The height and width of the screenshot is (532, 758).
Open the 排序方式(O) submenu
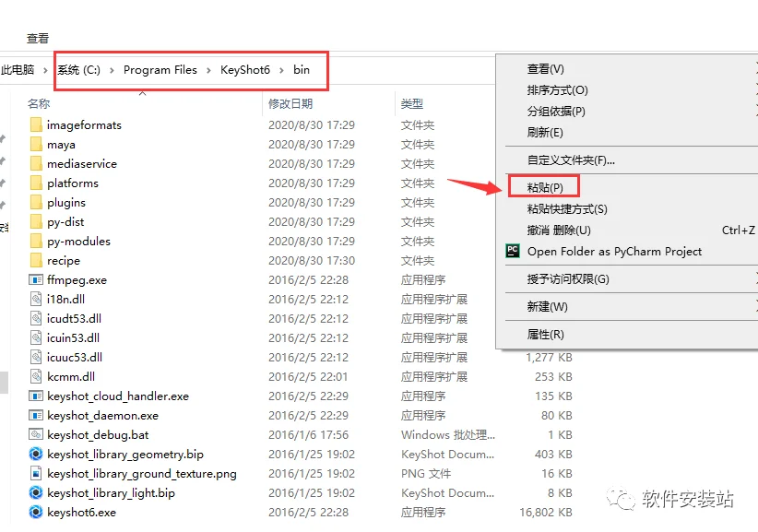click(557, 90)
